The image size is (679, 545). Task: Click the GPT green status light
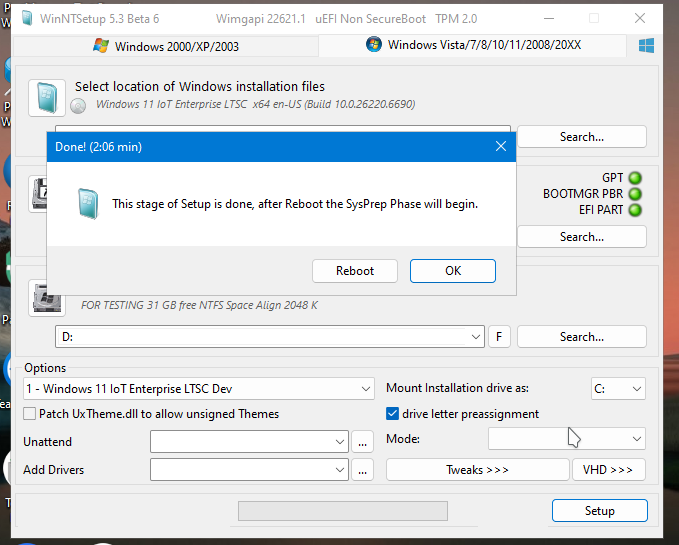pos(635,178)
